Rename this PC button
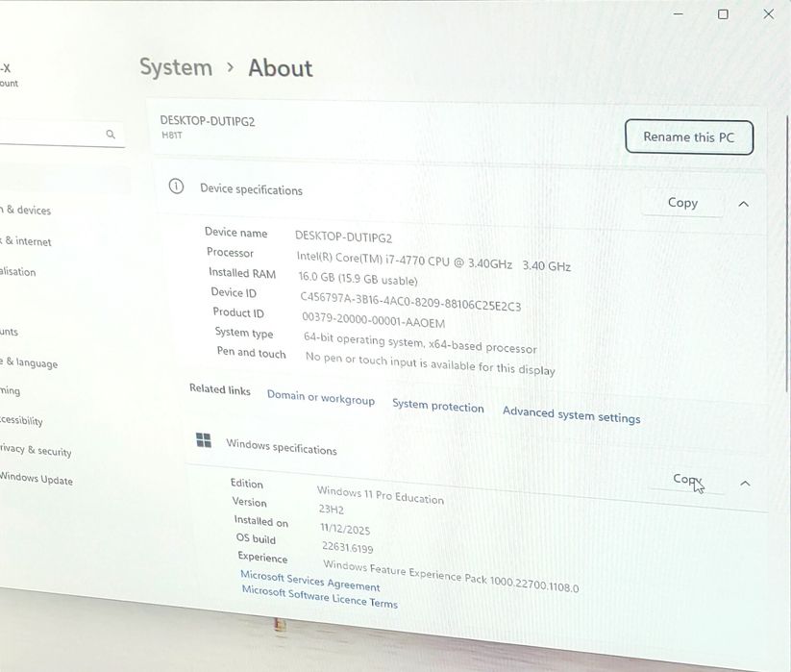 click(x=688, y=137)
